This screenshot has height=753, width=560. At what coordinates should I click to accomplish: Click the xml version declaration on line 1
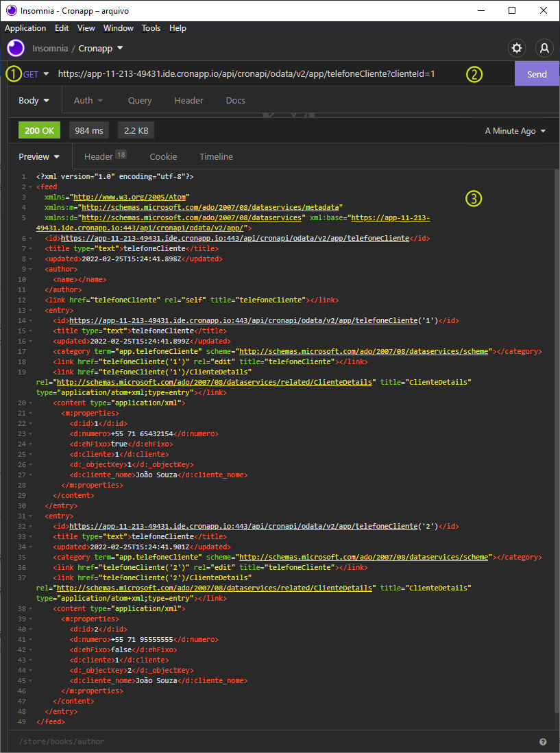pyautogui.click(x=114, y=177)
